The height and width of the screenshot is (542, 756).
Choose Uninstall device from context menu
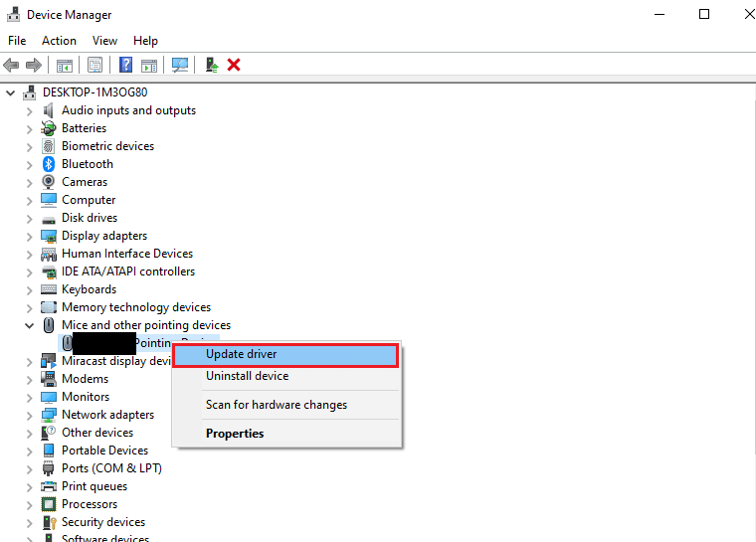pyautogui.click(x=285, y=376)
